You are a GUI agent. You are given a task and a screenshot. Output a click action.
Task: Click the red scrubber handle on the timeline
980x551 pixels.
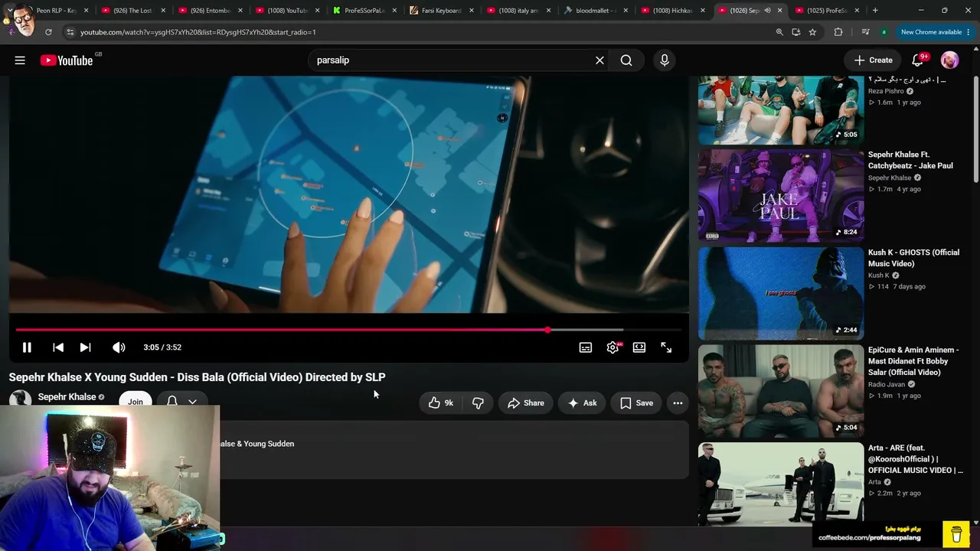[x=548, y=330]
